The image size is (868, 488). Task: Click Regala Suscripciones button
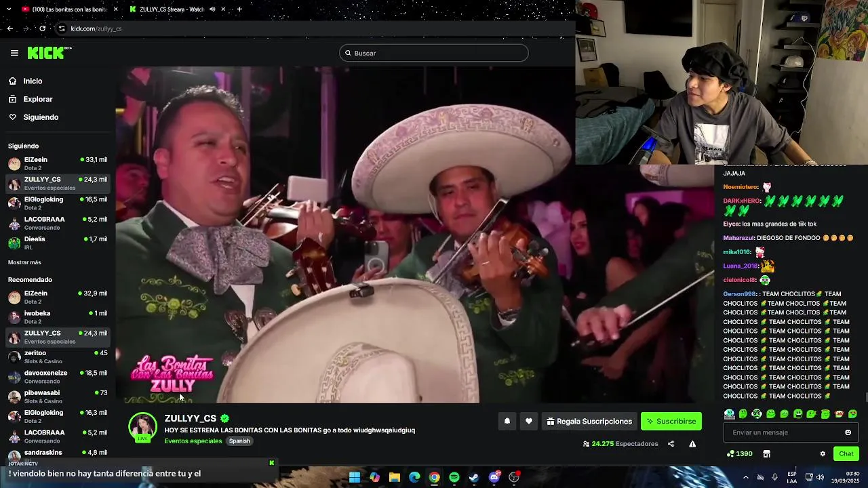[x=589, y=422]
